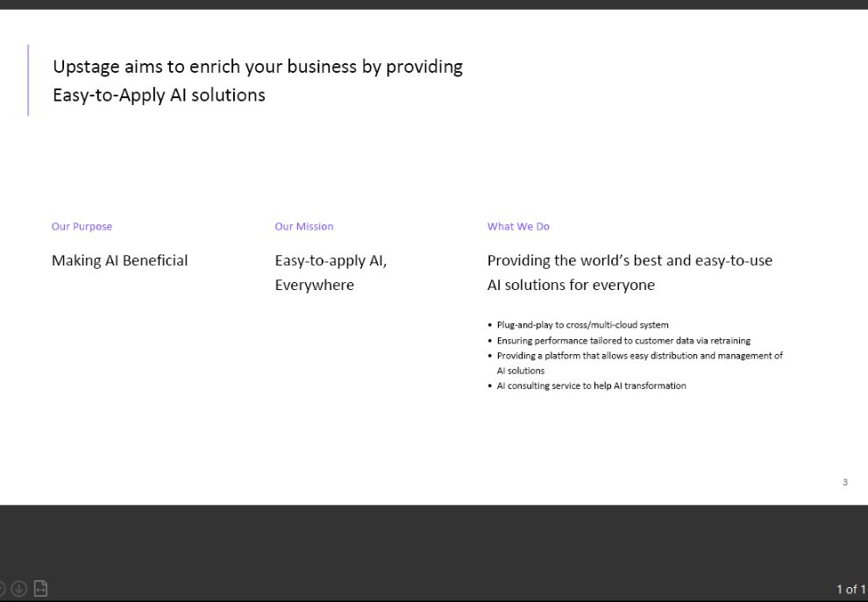The height and width of the screenshot is (602, 868).
Task: Click the slide number 3
Action: tap(844, 483)
